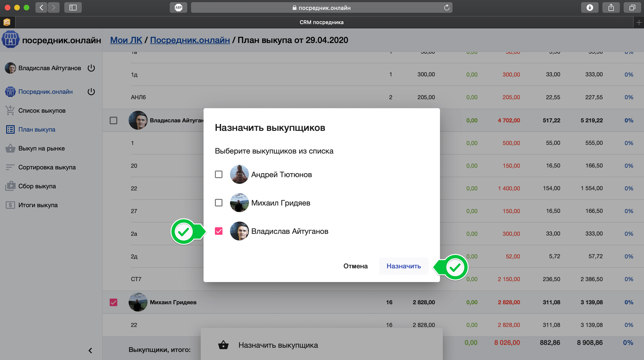The height and width of the screenshot is (360, 644).
Task: Check the Михаил Гридяев dialog checkbox
Action: [x=219, y=203]
